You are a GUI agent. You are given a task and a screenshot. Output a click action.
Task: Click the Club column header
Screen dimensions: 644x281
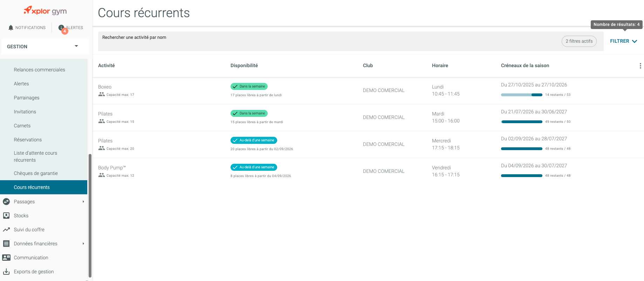coord(368,65)
